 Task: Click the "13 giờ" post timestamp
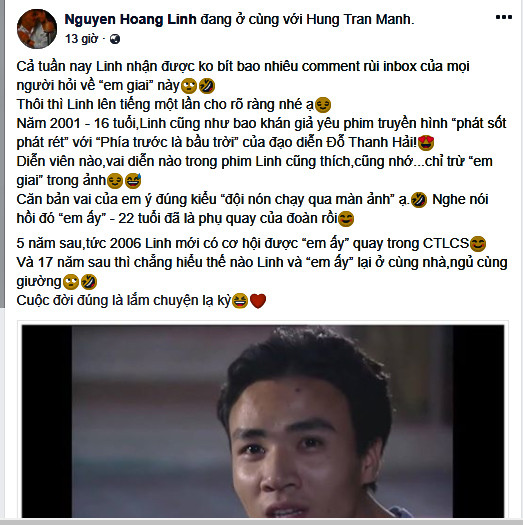(x=81, y=39)
